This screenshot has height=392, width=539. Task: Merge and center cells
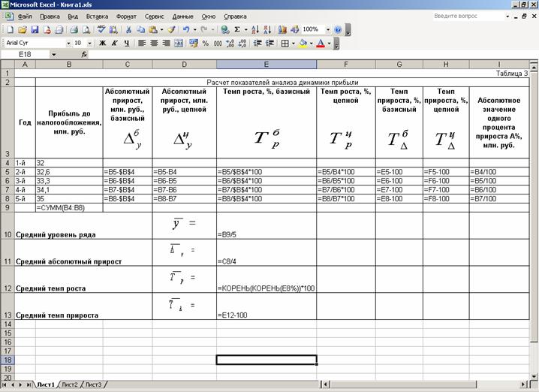179,43
